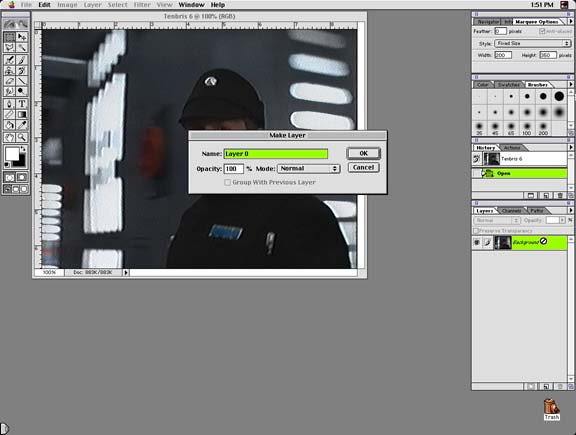
Task: Click OK in Make Layer dialog
Action: (364, 153)
